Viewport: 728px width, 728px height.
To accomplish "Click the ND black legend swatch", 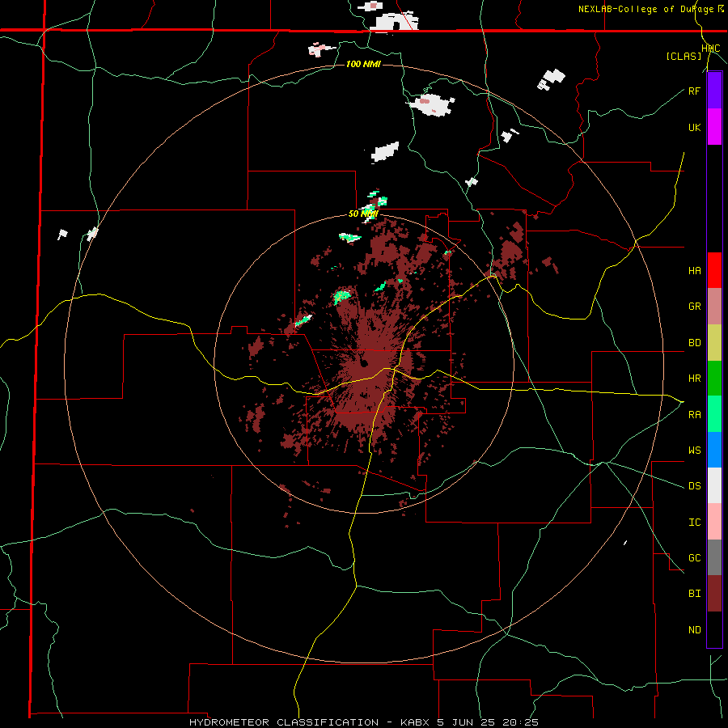I will [x=714, y=629].
